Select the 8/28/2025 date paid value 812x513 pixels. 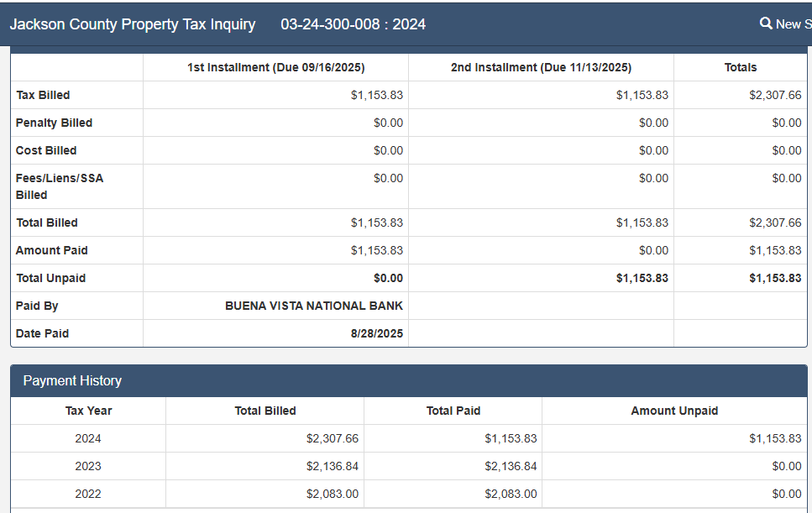coord(376,333)
